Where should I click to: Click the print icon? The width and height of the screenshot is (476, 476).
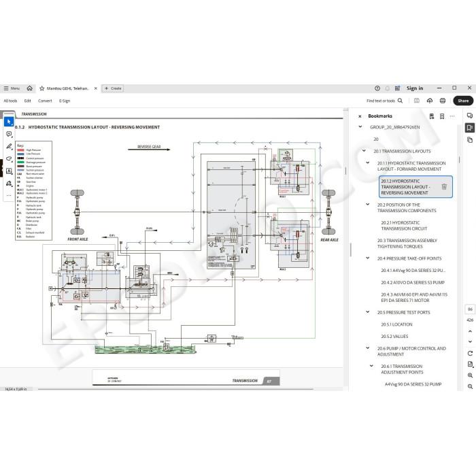pos(443,101)
